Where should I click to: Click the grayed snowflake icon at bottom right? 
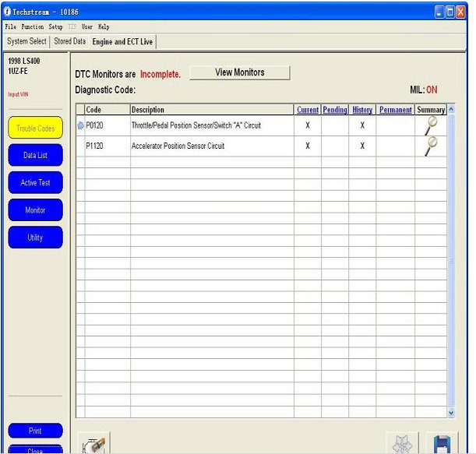[x=402, y=444]
